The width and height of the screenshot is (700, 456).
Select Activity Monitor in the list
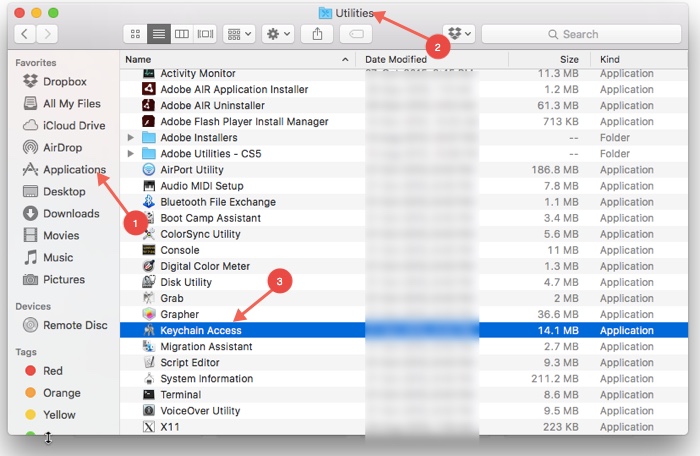(x=404, y=73)
